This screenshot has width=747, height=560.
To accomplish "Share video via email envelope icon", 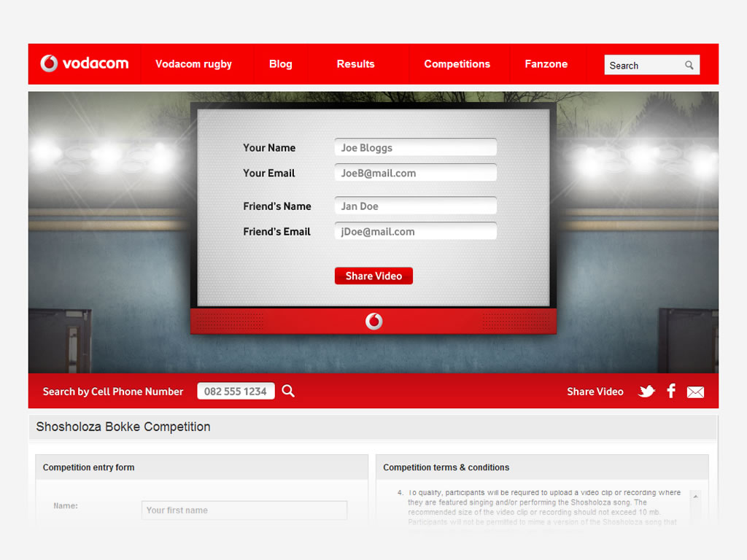I will (695, 392).
